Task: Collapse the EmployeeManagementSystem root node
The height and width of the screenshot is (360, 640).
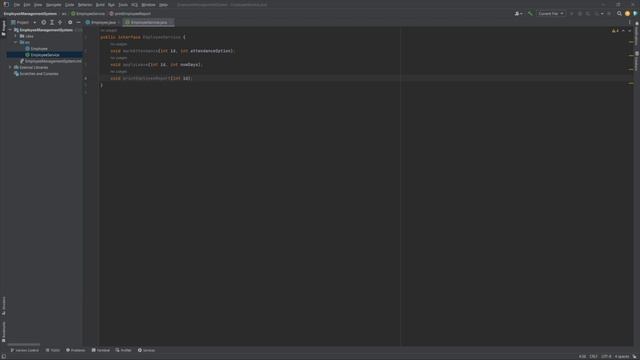Action: [10, 30]
